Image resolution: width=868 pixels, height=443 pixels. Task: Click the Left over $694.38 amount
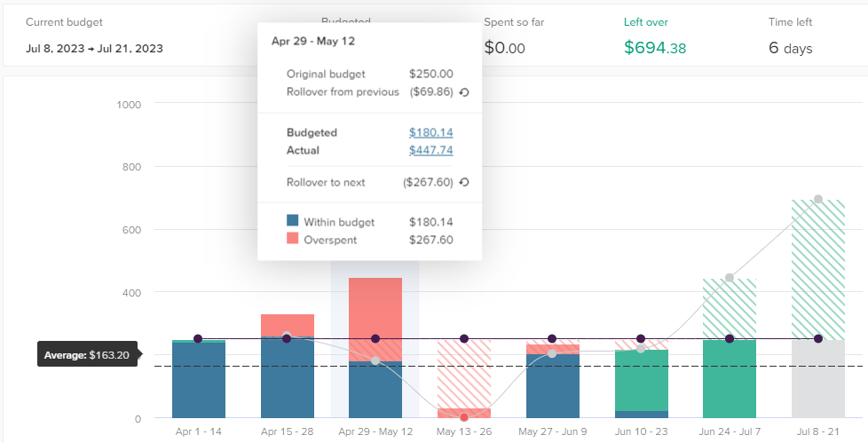pyautogui.click(x=655, y=49)
